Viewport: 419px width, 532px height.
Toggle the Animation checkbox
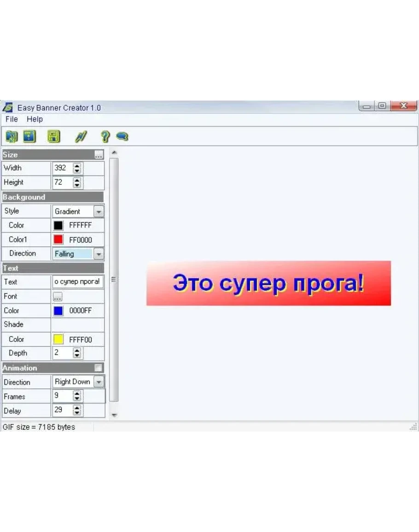click(x=98, y=368)
